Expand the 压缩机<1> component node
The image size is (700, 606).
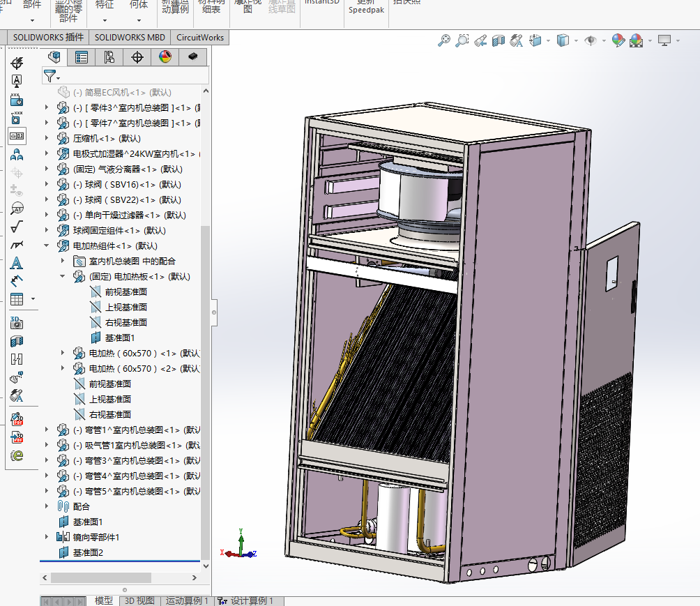click(x=47, y=138)
